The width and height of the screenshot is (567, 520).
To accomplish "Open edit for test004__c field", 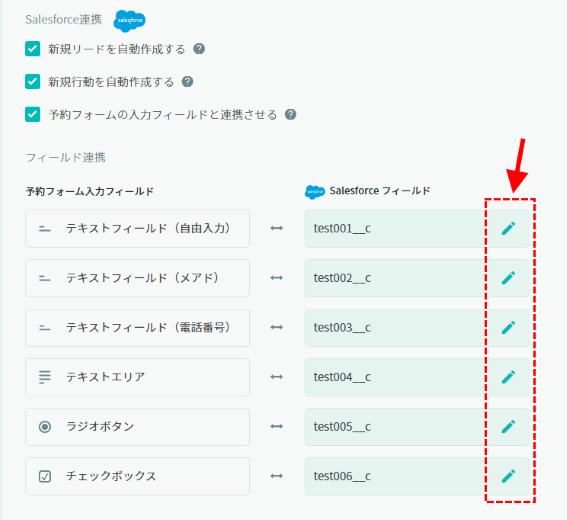I will (x=508, y=377).
